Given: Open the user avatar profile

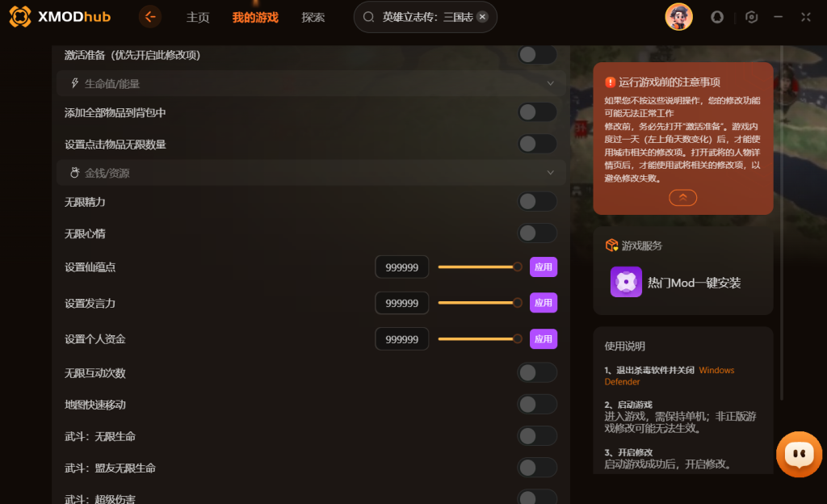Looking at the screenshot, I should click(x=678, y=17).
